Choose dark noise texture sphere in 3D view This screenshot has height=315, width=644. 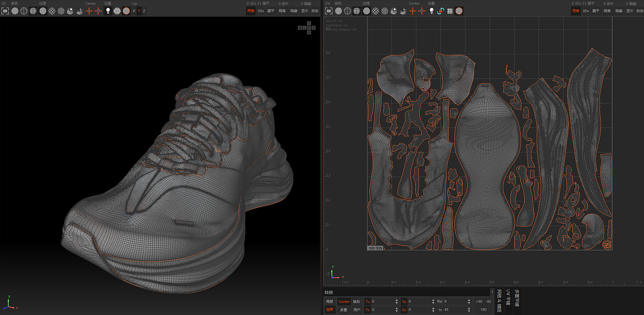click(x=61, y=11)
